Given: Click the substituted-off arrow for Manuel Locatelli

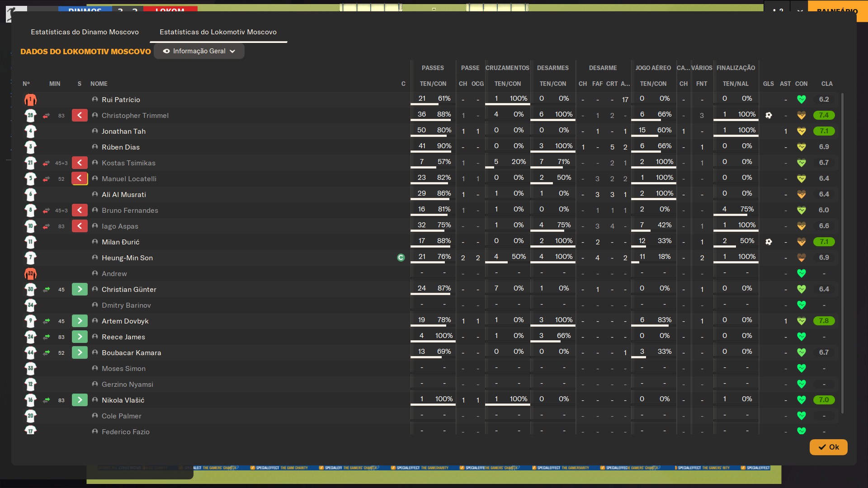Looking at the screenshot, I should pos(80,178).
